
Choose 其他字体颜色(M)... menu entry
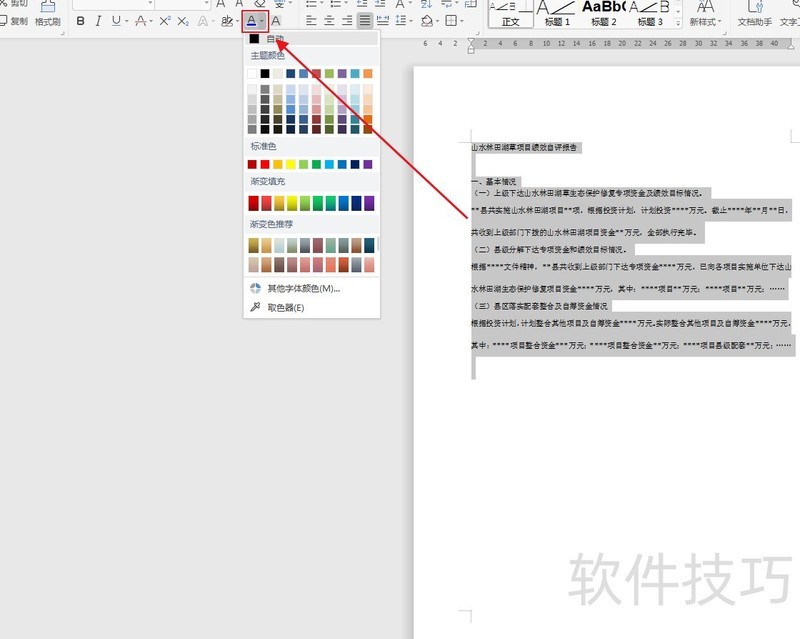tap(311, 288)
